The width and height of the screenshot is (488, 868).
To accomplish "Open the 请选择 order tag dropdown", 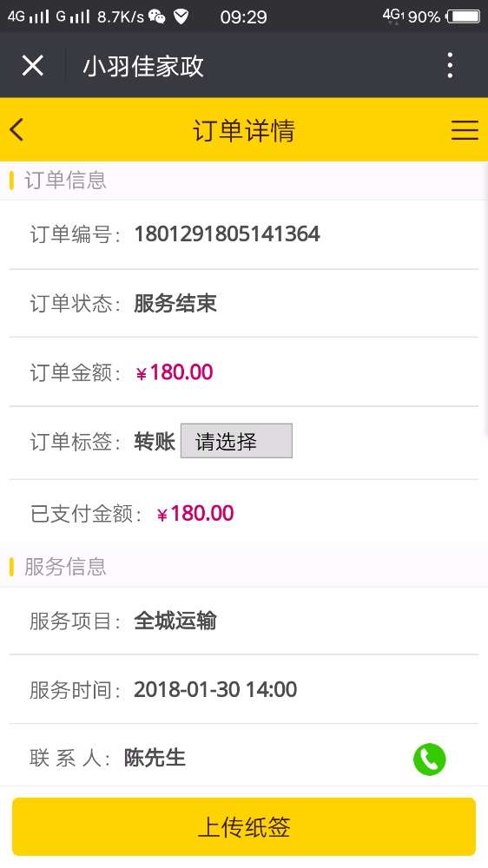I will [x=236, y=441].
